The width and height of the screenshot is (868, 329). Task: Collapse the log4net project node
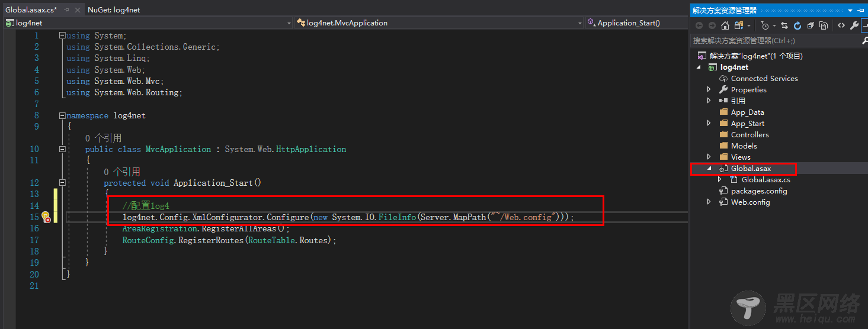click(x=699, y=67)
